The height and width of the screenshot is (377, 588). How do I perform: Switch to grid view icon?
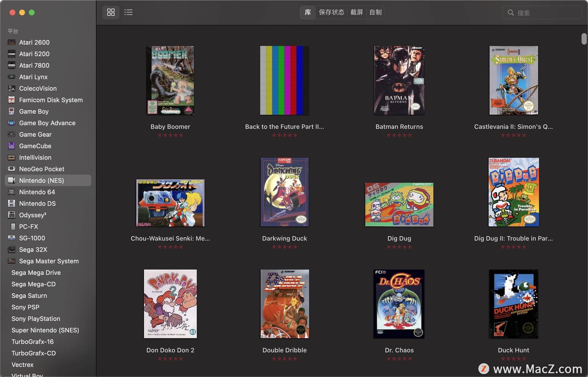tap(111, 12)
